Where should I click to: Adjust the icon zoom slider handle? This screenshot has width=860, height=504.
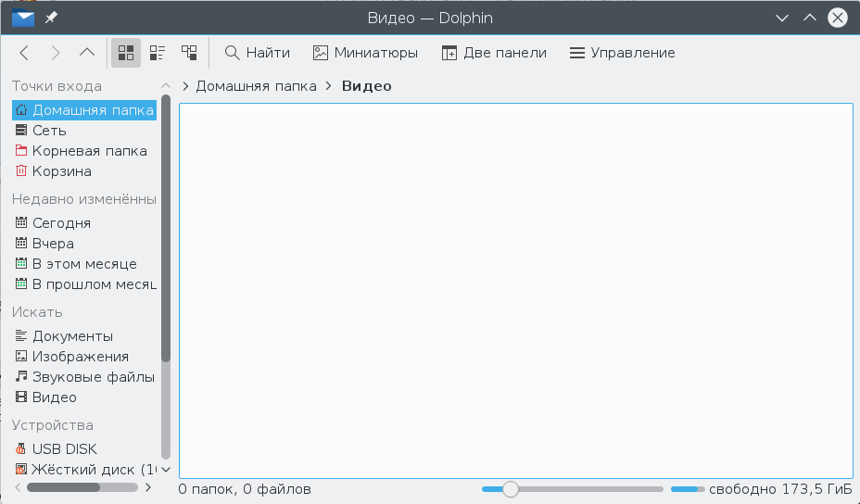click(510, 488)
